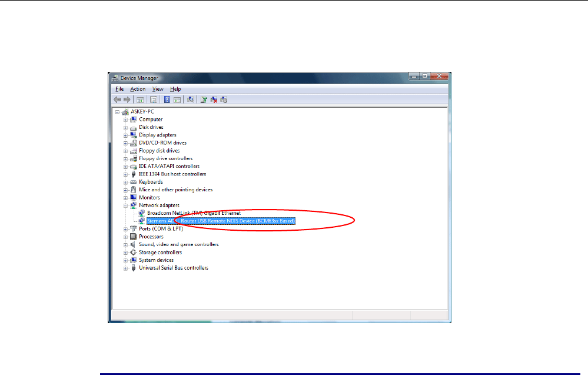Toggle the Show/Hide Action Pane toolbar icon
Screen dimensions: 588x375
tap(177, 99)
